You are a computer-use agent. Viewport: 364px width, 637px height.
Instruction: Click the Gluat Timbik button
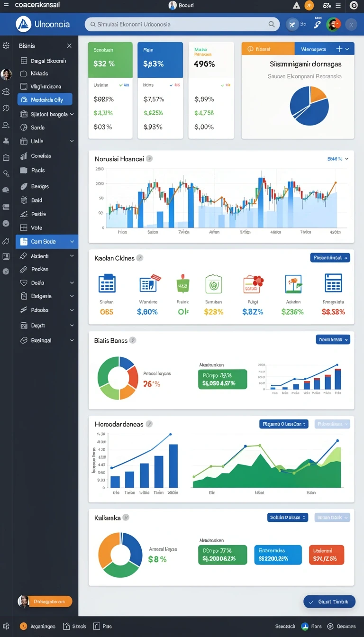(329, 601)
